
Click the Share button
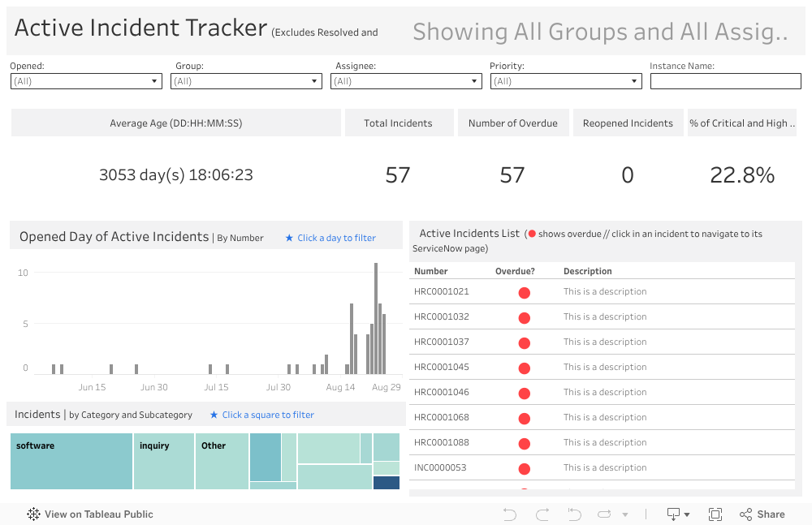click(x=762, y=514)
